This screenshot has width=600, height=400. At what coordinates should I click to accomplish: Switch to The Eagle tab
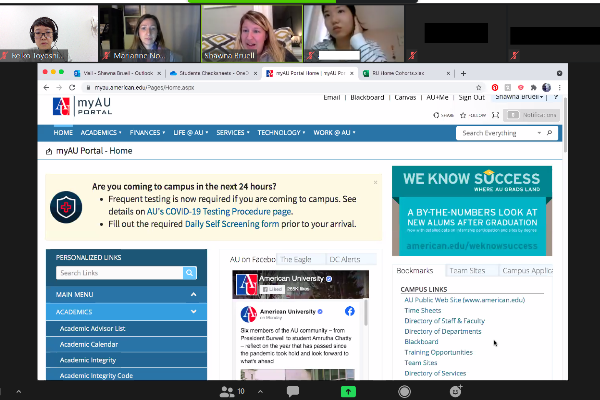(301, 259)
